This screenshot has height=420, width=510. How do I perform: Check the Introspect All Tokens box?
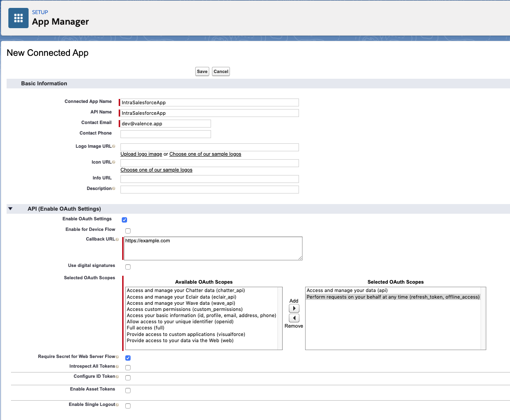[128, 368]
